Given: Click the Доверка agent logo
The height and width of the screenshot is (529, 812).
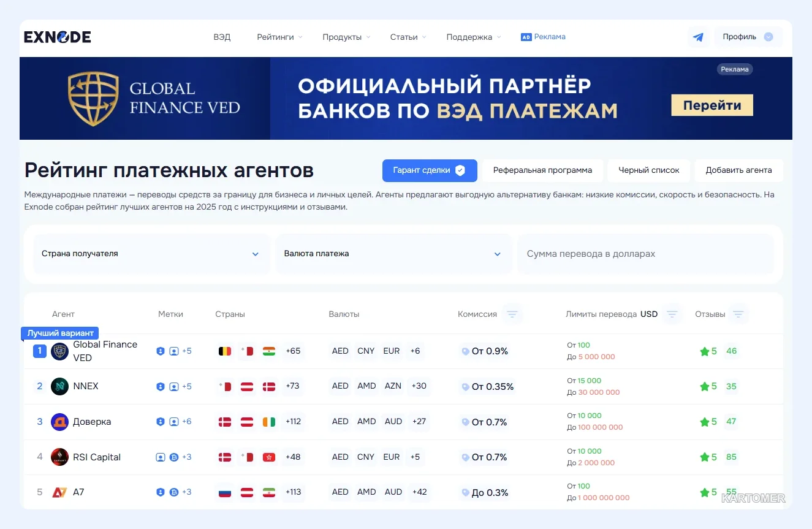Looking at the screenshot, I should [59, 422].
